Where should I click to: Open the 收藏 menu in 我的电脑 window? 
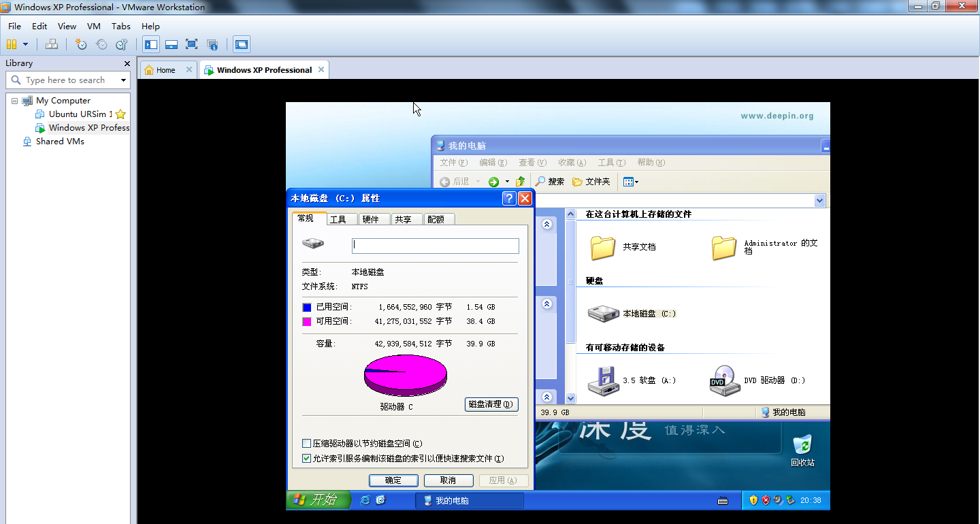(572, 163)
